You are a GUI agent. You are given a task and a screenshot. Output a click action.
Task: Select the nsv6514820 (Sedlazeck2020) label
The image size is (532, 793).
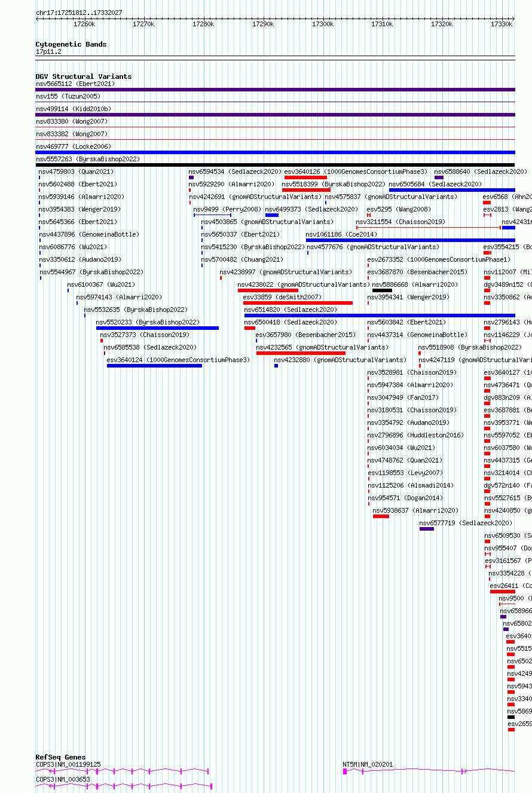(291, 310)
